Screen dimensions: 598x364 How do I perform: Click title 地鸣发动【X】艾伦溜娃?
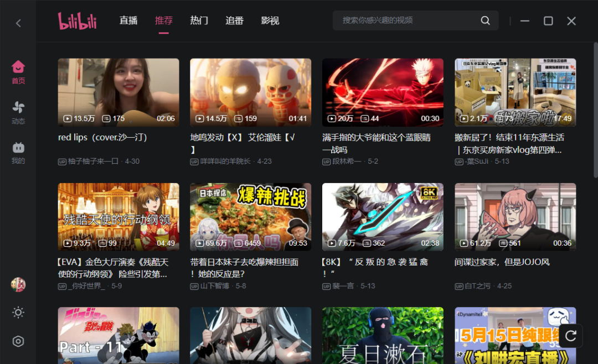(x=243, y=143)
